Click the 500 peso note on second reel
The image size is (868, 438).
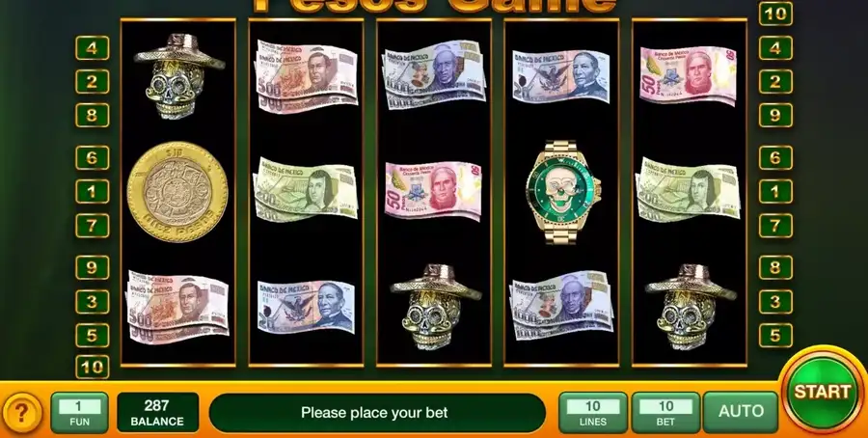coord(306,76)
